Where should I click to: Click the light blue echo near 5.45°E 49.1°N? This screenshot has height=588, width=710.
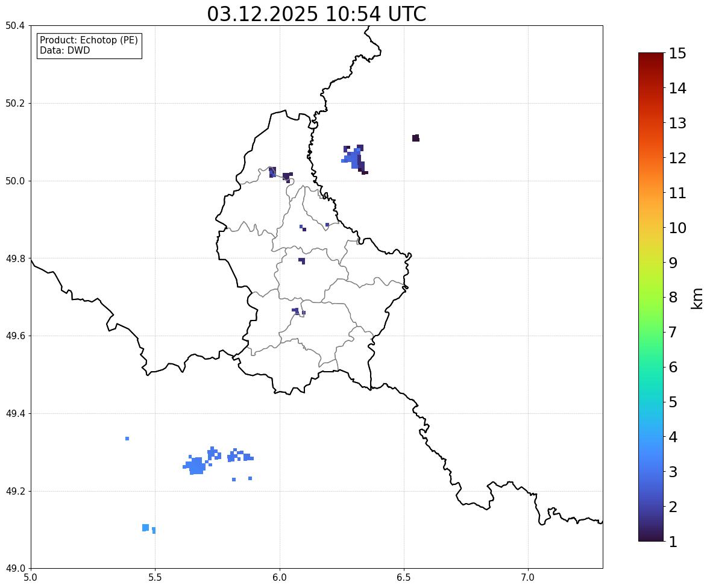[x=145, y=528]
